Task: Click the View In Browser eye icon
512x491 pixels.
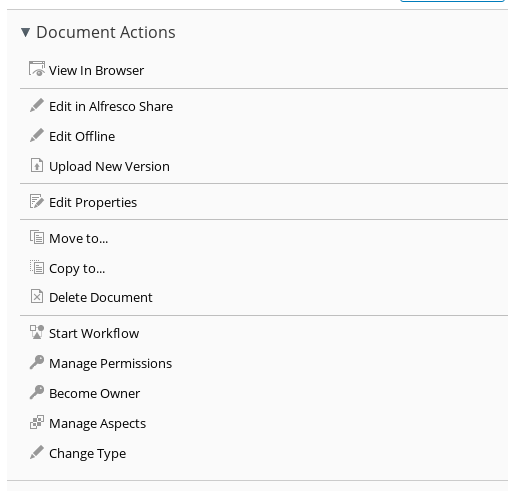Action: click(37, 69)
